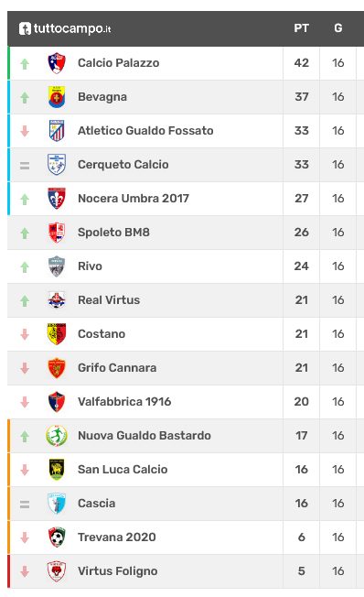Click the Trevana 2020 soccer ball crest

tap(57, 537)
